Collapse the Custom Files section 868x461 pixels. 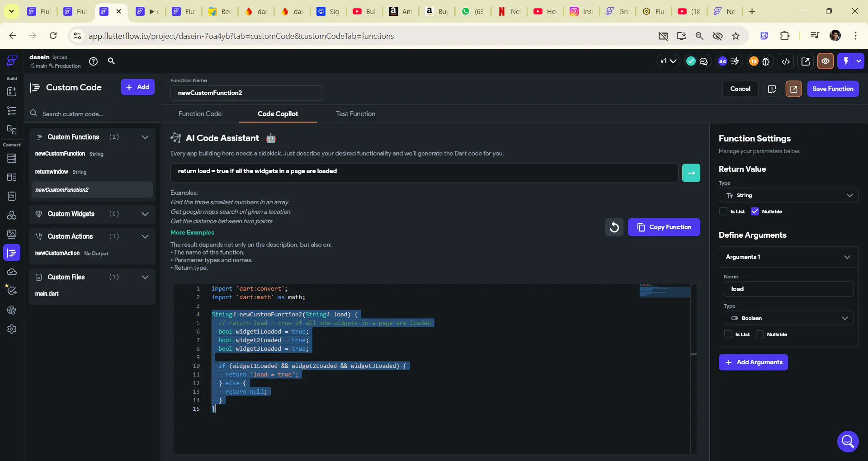point(145,277)
